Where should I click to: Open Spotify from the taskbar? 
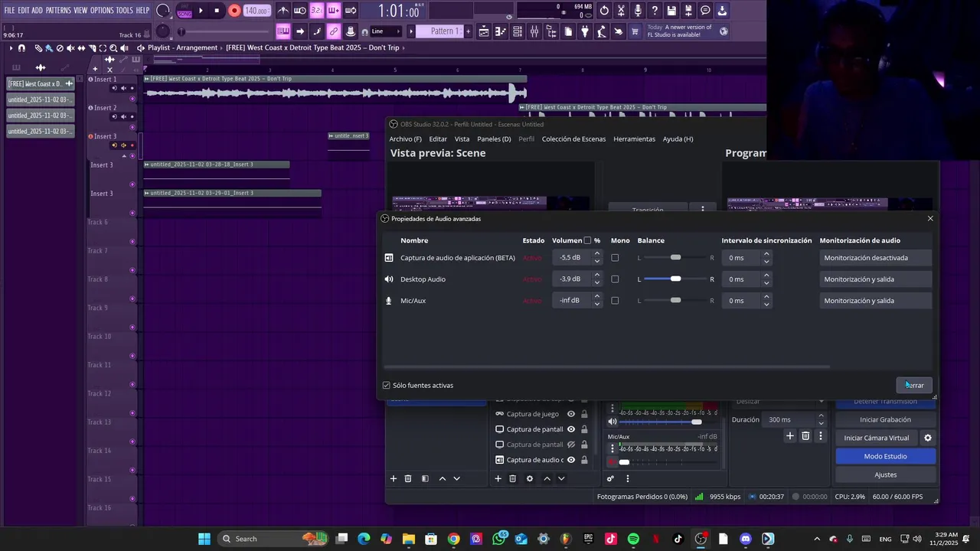633,539
